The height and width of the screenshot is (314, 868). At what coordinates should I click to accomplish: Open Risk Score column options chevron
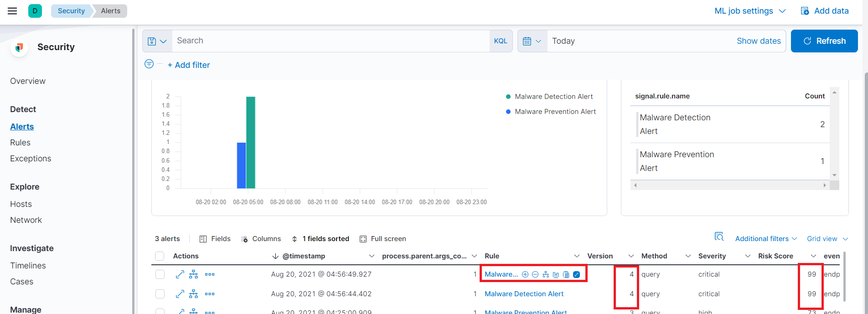pyautogui.click(x=813, y=256)
